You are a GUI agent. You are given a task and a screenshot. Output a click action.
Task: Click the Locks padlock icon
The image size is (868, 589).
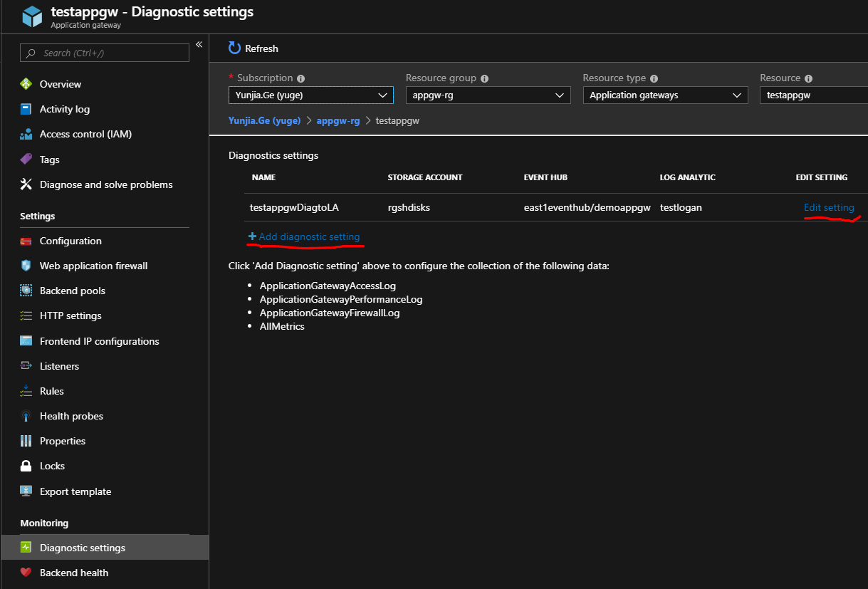click(26, 466)
